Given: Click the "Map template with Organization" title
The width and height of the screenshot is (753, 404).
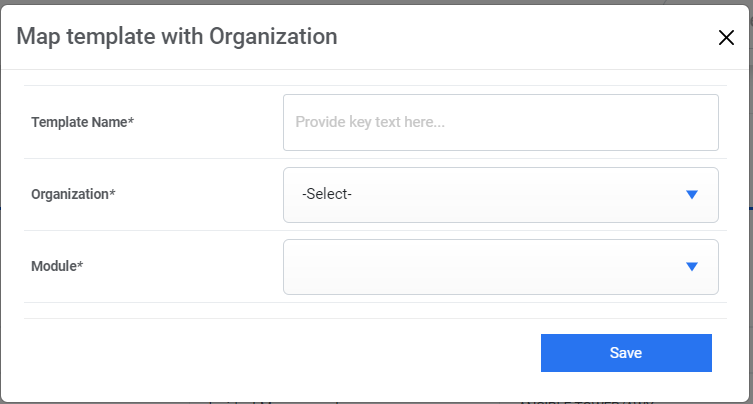Looking at the screenshot, I should [x=177, y=37].
